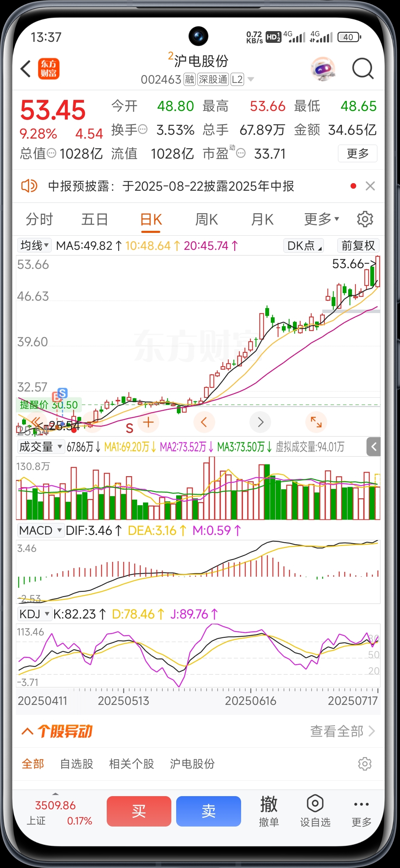Image resolution: width=400 pixels, height=868 pixels.
Task: Expand the stock code dropdown triangle
Action: pyautogui.click(x=251, y=79)
